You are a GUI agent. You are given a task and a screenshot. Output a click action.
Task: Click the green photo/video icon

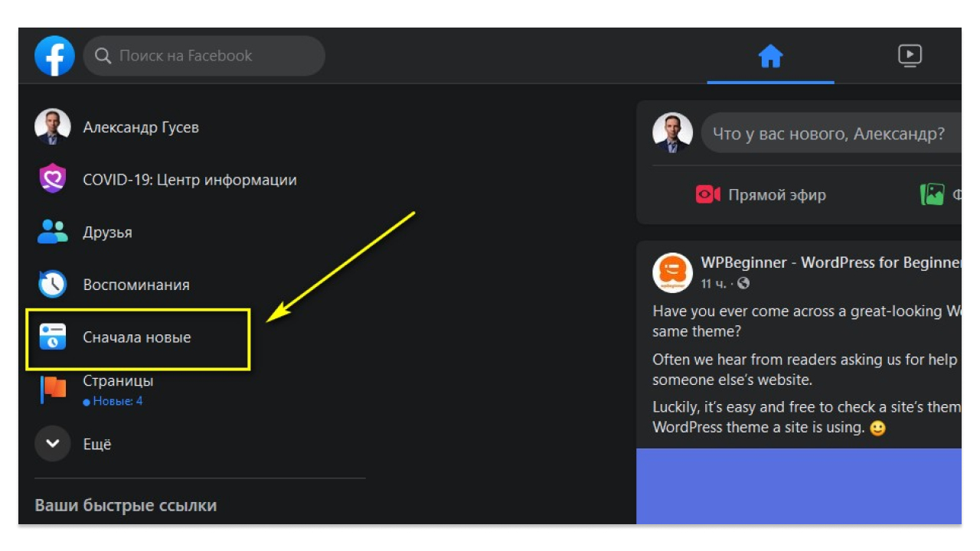point(932,195)
